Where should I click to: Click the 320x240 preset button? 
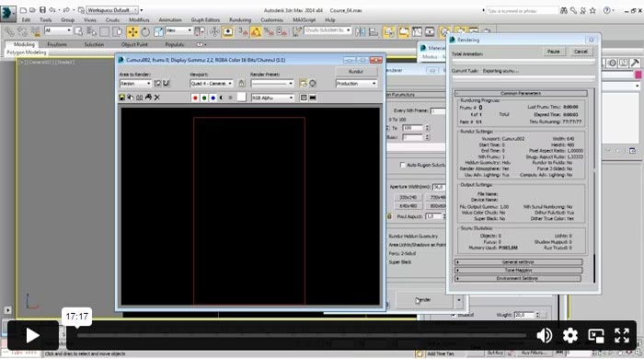pos(408,198)
